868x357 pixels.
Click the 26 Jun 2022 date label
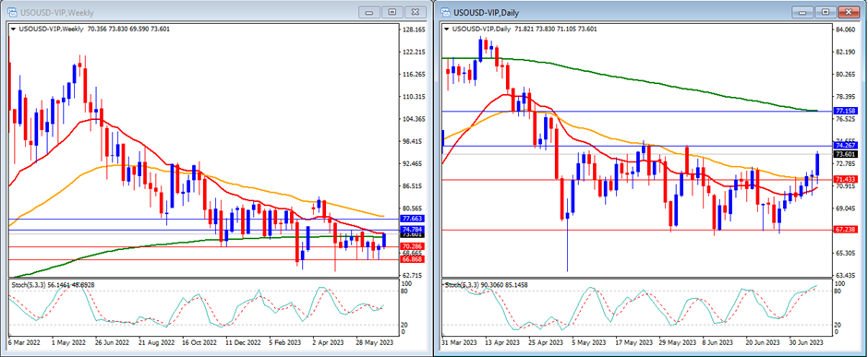pyautogui.click(x=113, y=342)
